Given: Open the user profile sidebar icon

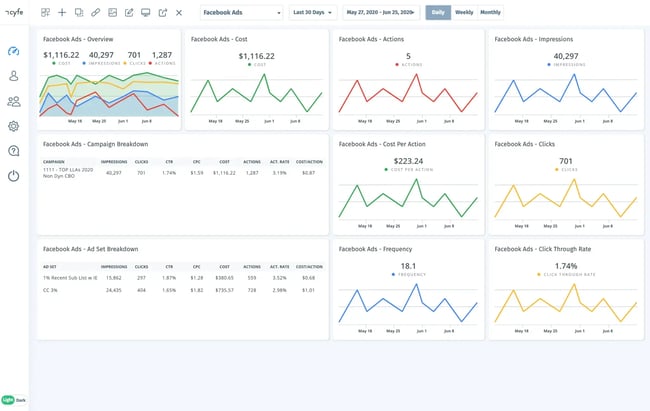Looking at the screenshot, I should [13, 76].
